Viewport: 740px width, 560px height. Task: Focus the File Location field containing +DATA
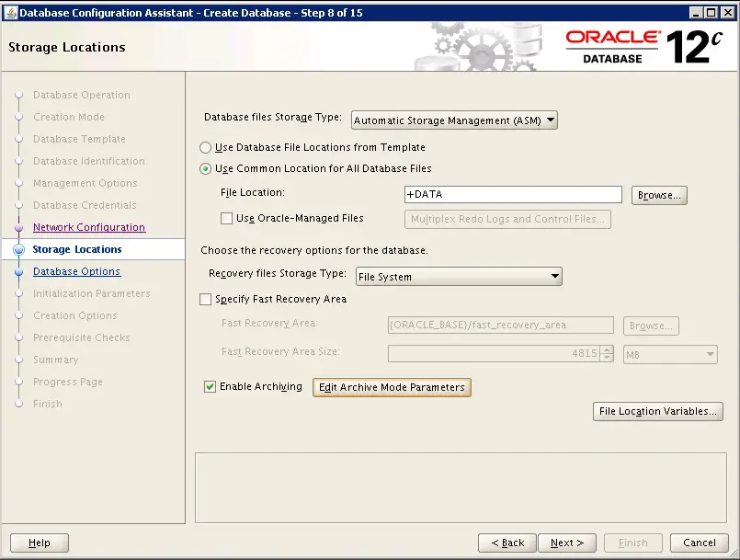pyautogui.click(x=513, y=195)
